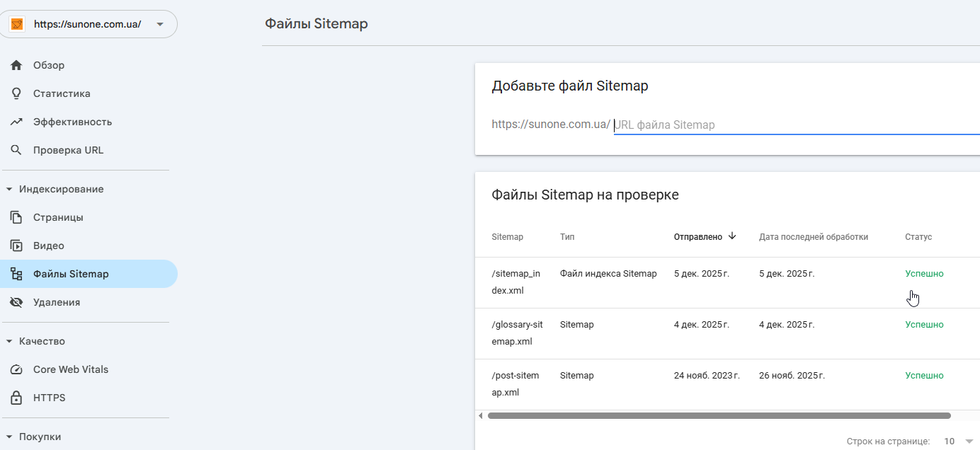The height and width of the screenshot is (450, 980).
Task: Click the Pages documents icon
Action: coord(16,217)
